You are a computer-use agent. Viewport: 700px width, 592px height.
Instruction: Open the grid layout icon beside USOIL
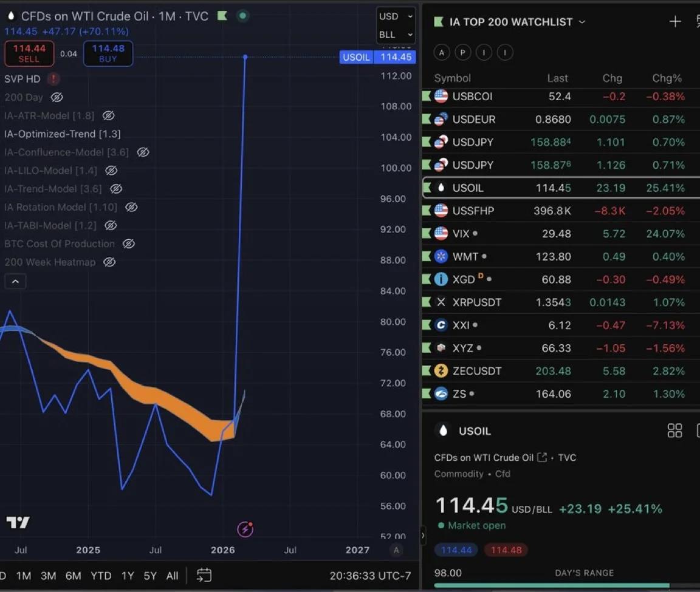click(674, 431)
